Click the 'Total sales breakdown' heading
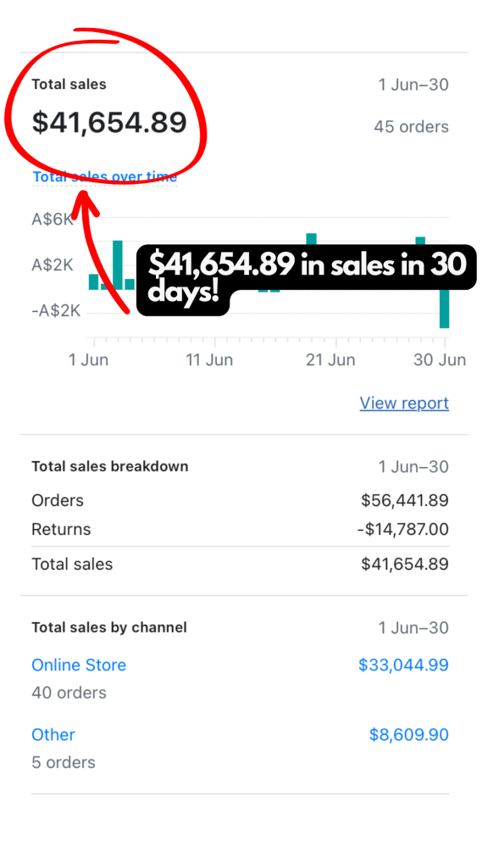The width and height of the screenshot is (488, 868). pyautogui.click(x=110, y=466)
